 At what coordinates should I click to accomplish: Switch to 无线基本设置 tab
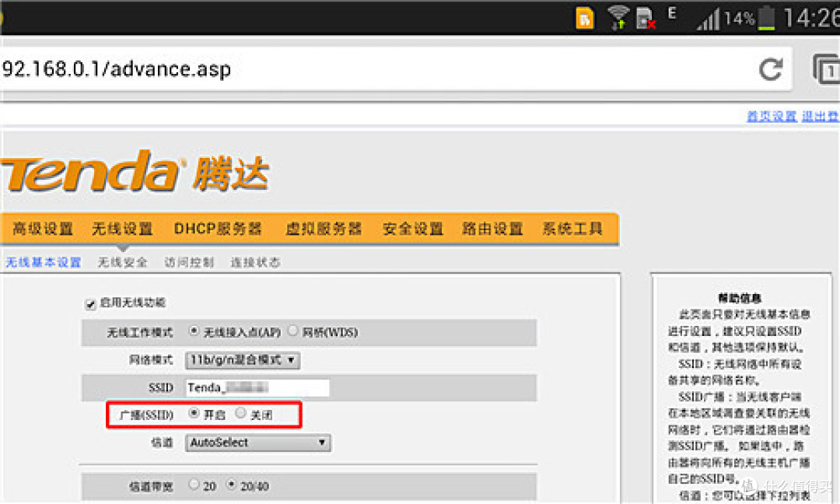point(44,262)
